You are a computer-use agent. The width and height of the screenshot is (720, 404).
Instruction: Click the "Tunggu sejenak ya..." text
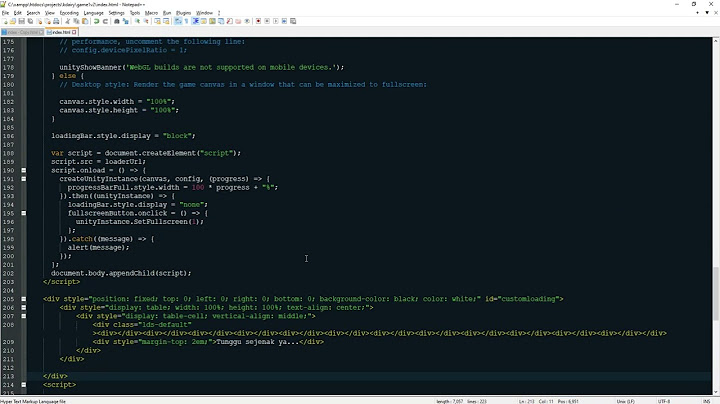point(257,342)
